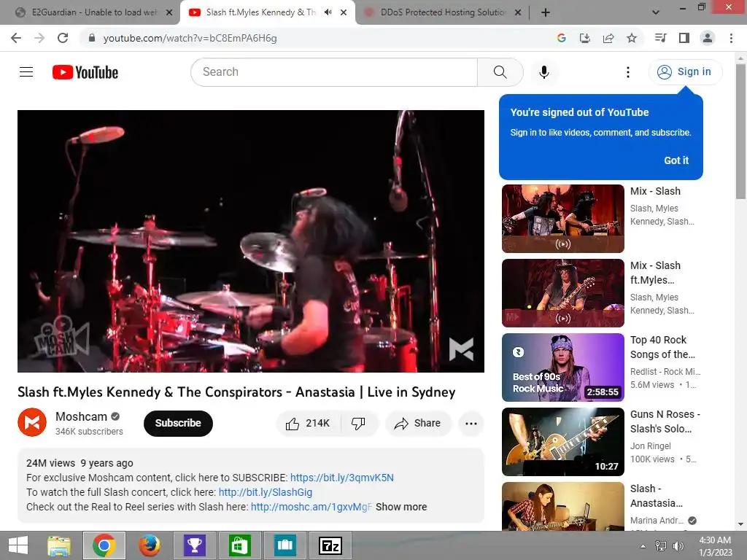This screenshot has width=747, height=560.
Task: Go back to previous page
Action: click(16, 38)
